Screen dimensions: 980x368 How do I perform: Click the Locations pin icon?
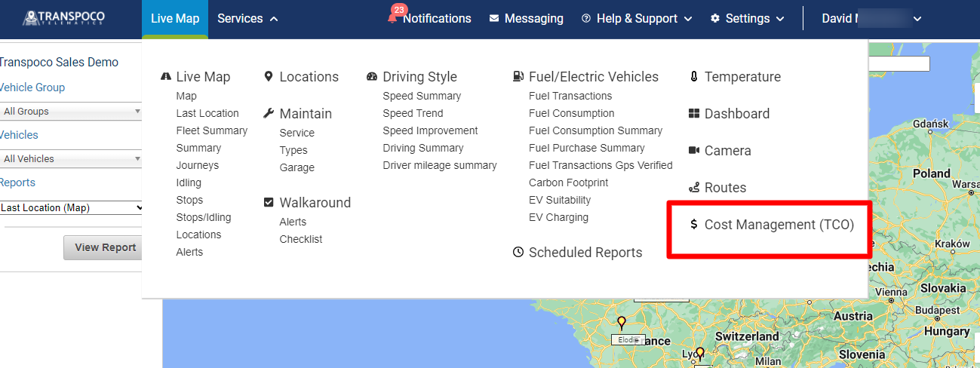[x=269, y=77]
